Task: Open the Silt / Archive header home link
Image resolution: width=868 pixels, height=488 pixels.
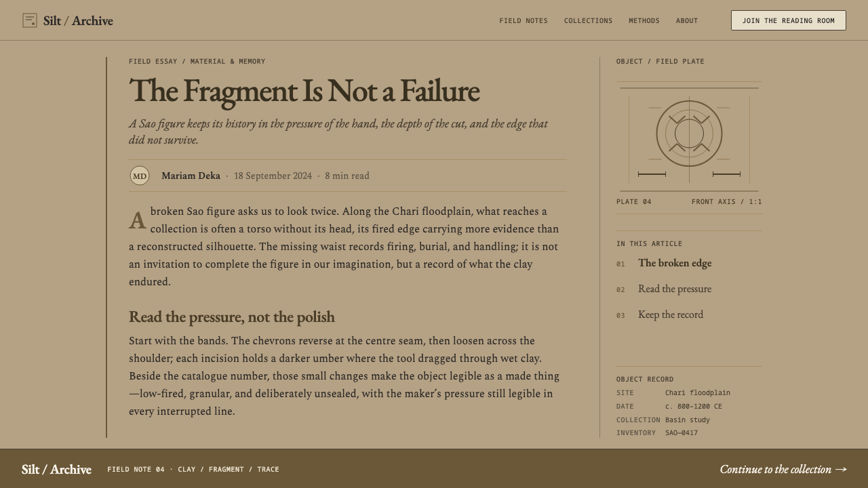Action: (68, 20)
